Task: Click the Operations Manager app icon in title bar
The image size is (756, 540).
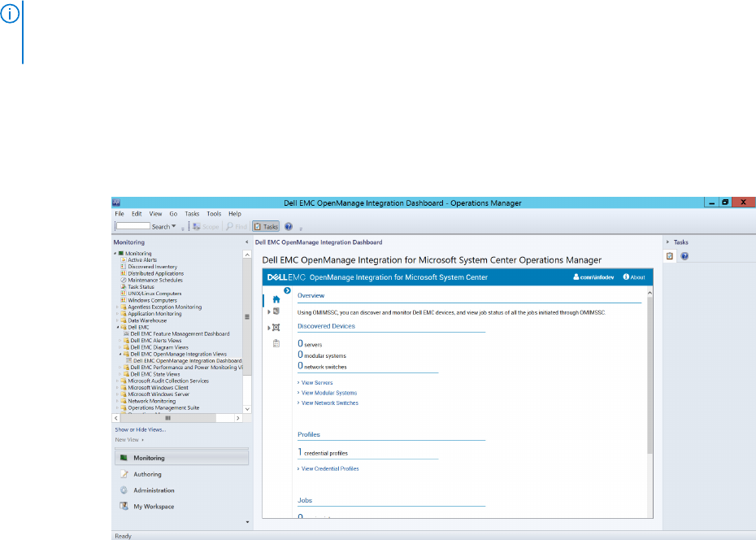Action: tap(116, 202)
